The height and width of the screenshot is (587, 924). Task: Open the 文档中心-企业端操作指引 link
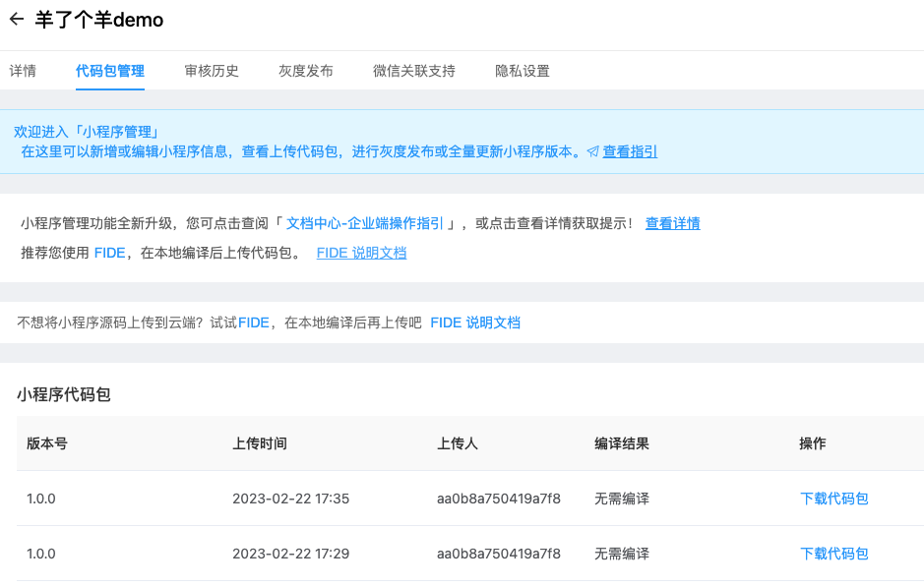pos(364,223)
